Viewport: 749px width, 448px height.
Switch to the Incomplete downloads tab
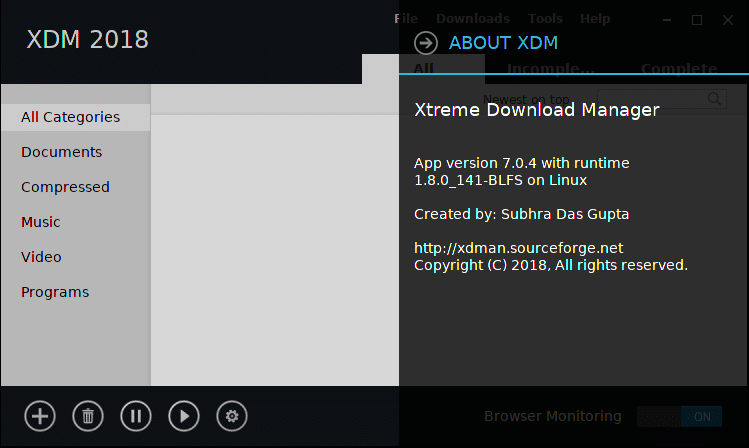551,69
